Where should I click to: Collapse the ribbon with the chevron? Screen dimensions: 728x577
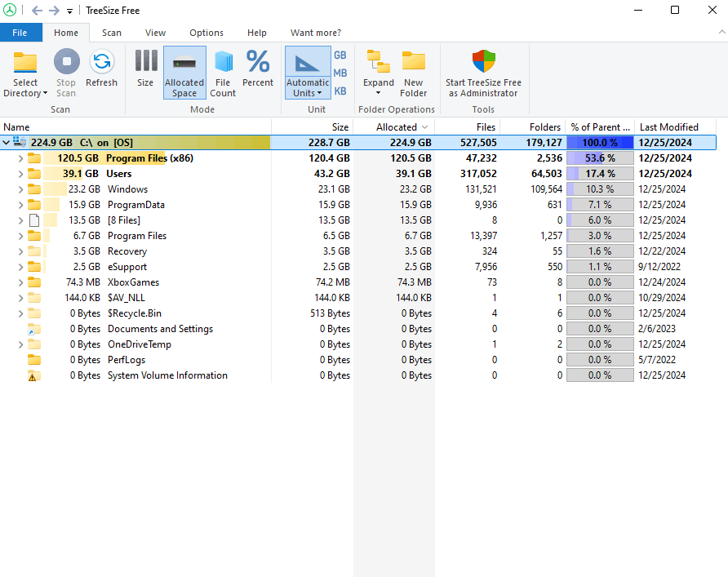[721, 32]
